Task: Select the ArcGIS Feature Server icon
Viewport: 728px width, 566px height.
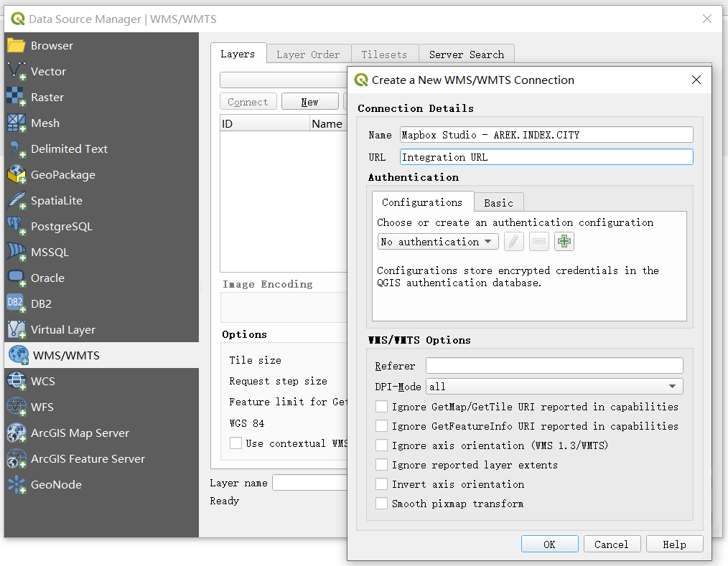Action: 17,459
